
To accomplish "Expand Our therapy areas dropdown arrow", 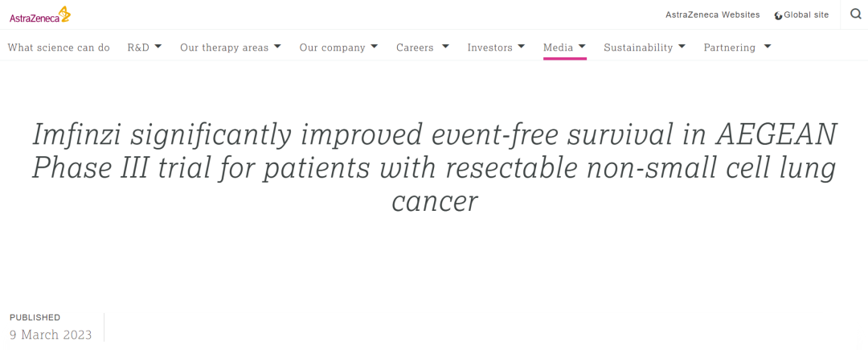I will point(277,47).
